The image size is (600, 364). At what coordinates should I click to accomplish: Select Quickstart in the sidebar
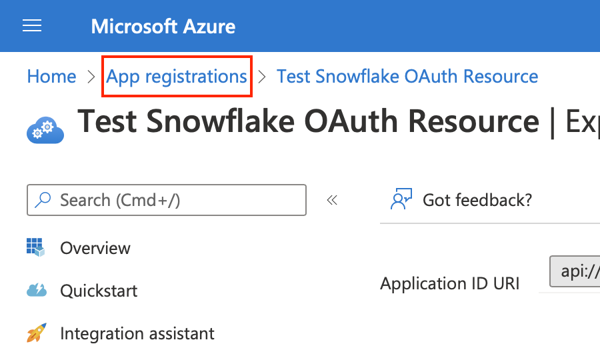tap(99, 291)
